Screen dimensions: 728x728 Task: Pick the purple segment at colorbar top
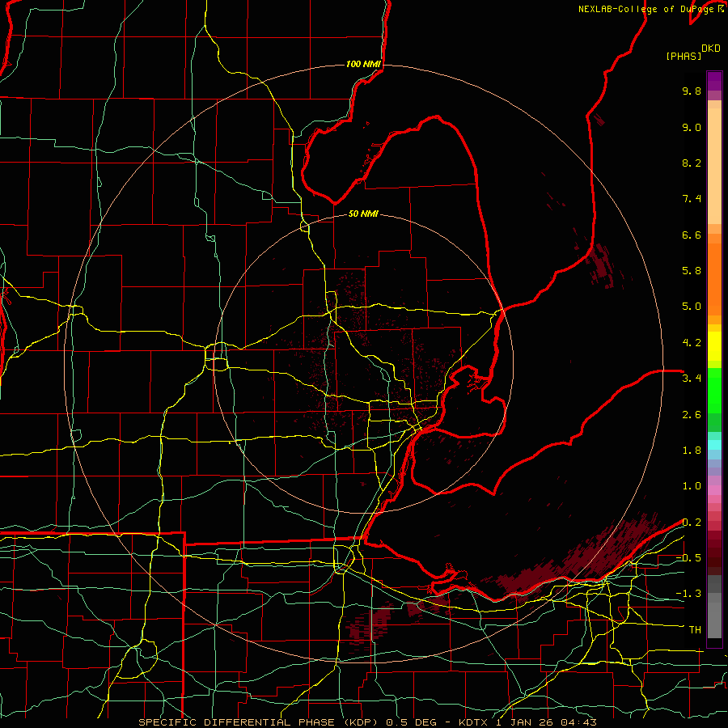tap(714, 81)
